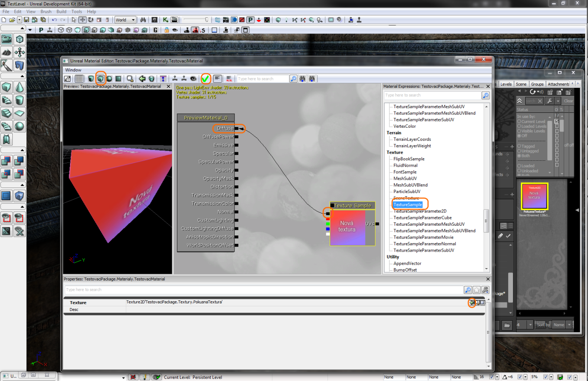Set preview shape to cylinder

coord(91,78)
